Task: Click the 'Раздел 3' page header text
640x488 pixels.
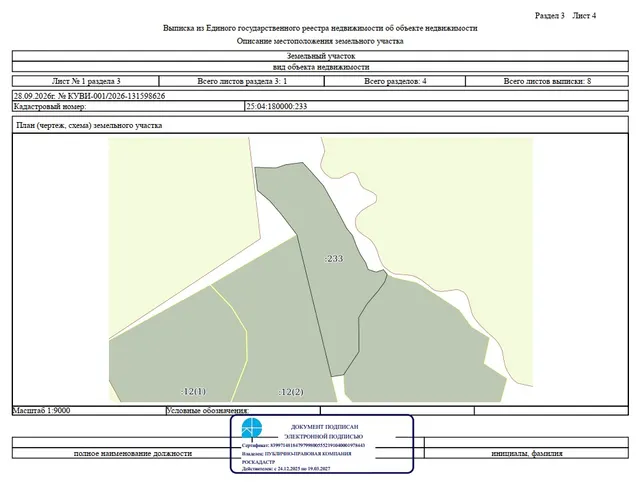Action: (x=549, y=16)
